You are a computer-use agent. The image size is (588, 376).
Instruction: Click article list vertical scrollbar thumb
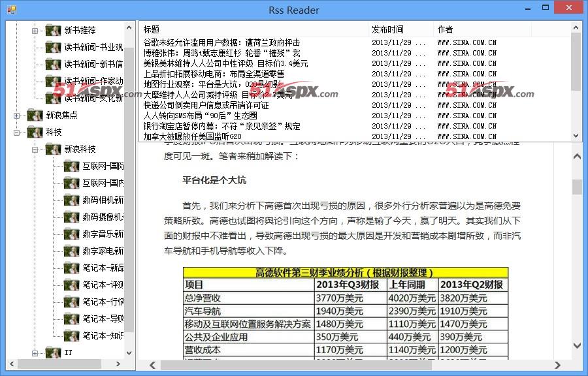tap(576, 62)
